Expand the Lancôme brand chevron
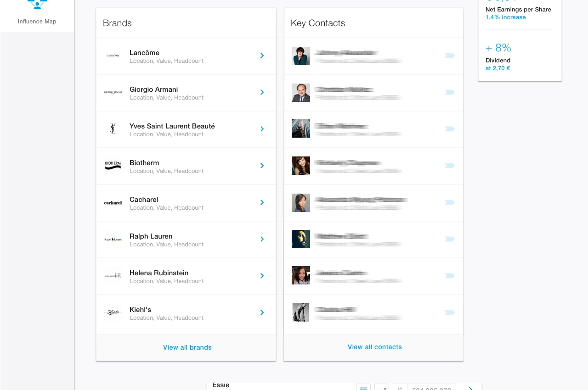 tap(262, 56)
